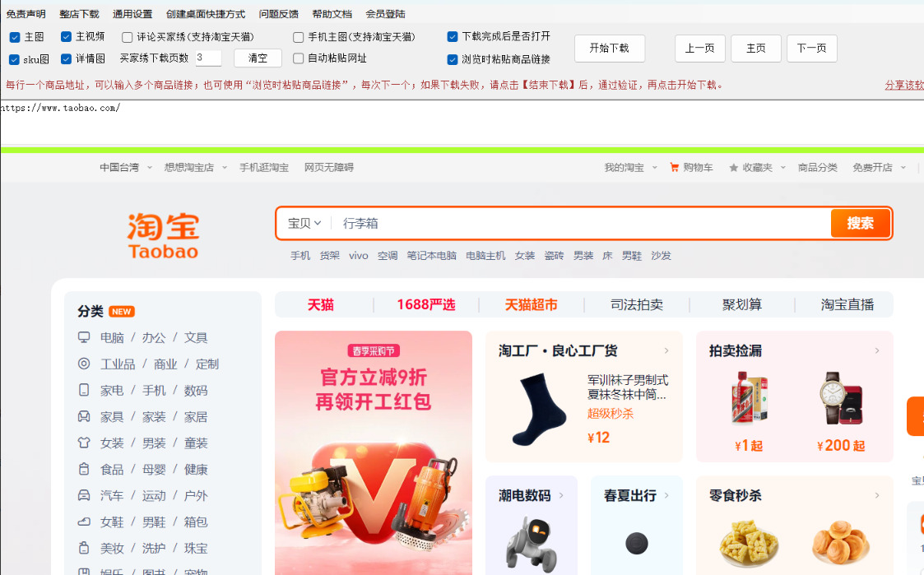
Task: Switch to the 淘宝直播 tab
Action: tap(847, 304)
